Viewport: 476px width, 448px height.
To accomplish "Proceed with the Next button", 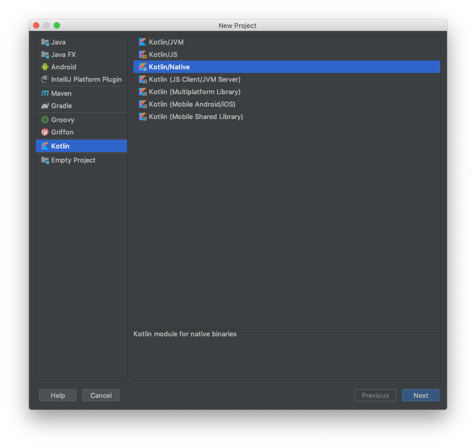I will click(x=421, y=395).
